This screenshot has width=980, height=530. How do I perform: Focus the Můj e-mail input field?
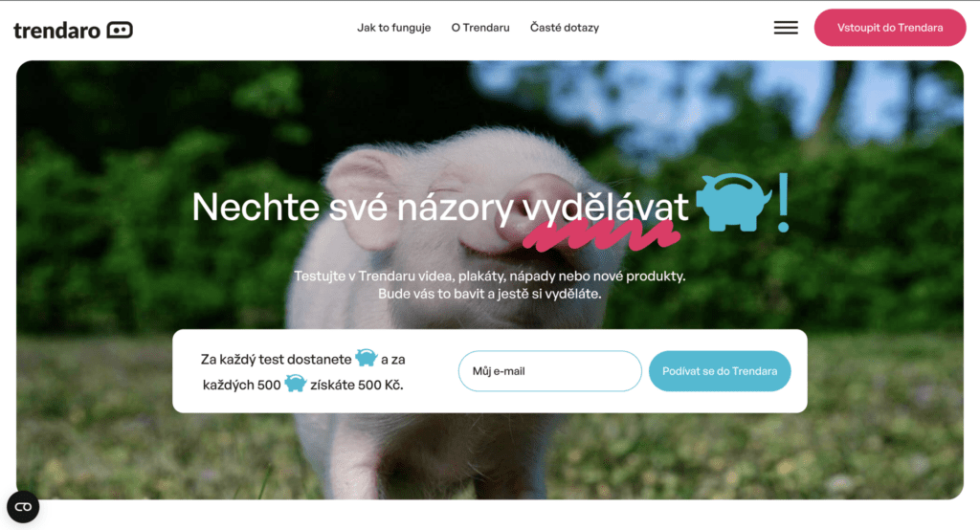pos(550,371)
